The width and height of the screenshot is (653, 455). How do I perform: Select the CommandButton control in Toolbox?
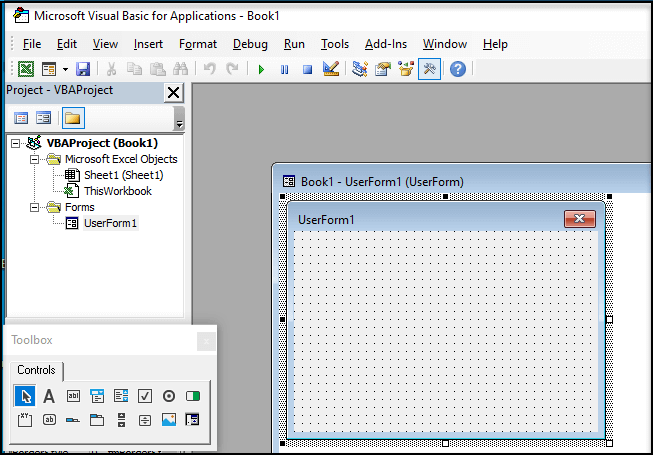(49, 420)
